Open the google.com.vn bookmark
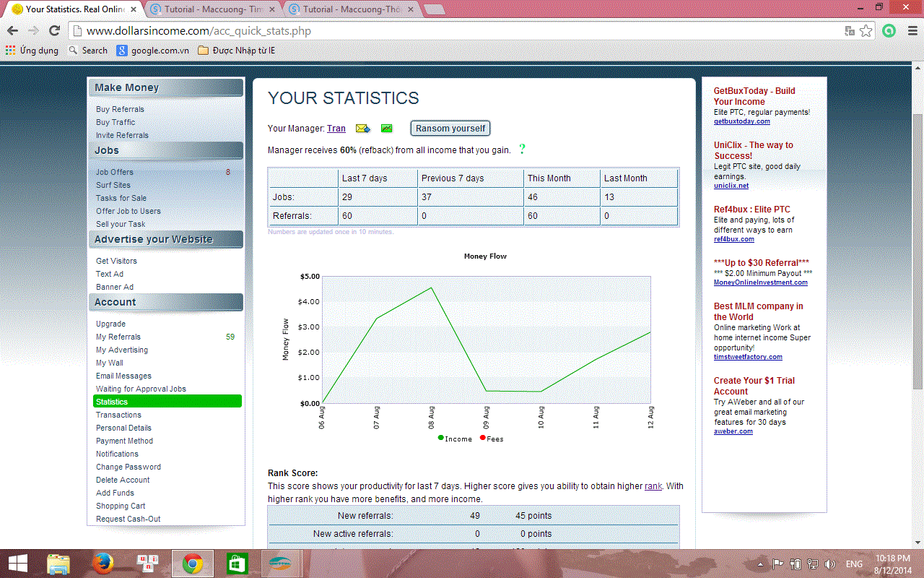This screenshot has height=578, width=924. tap(153, 51)
